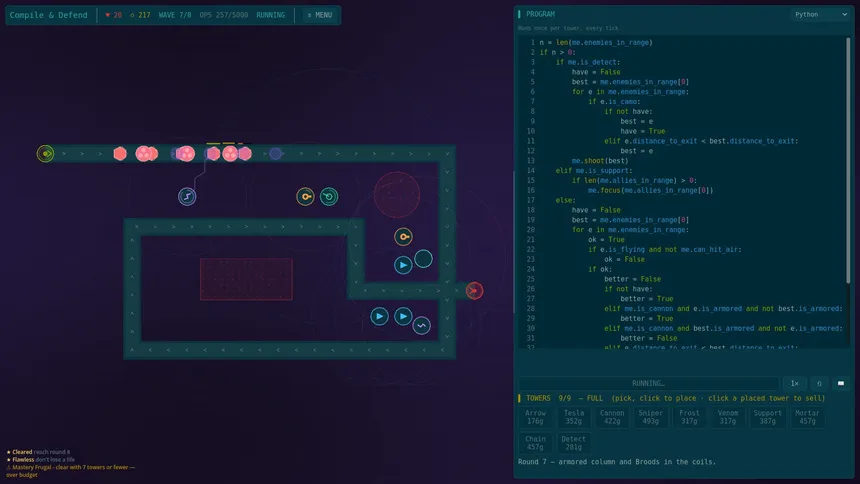
Task: Open the MENU button
Action: tap(320, 15)
